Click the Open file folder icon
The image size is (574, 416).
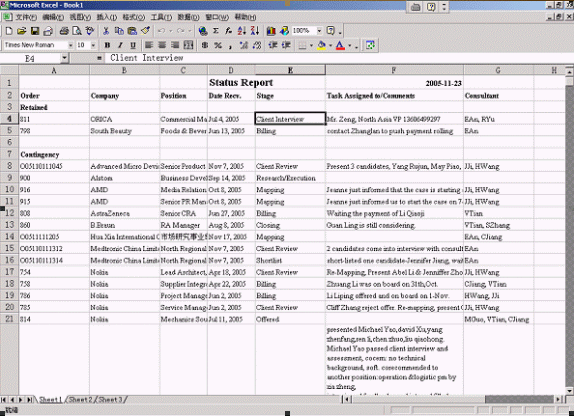[x=22, y=31]
